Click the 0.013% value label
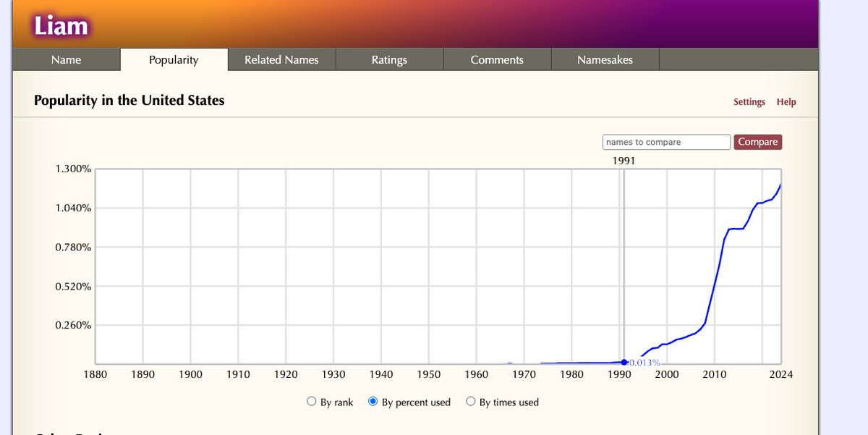 [x=644, y=363]
